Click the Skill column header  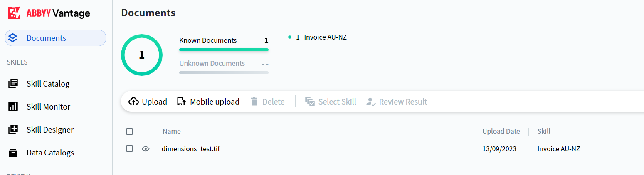point(544,131)
